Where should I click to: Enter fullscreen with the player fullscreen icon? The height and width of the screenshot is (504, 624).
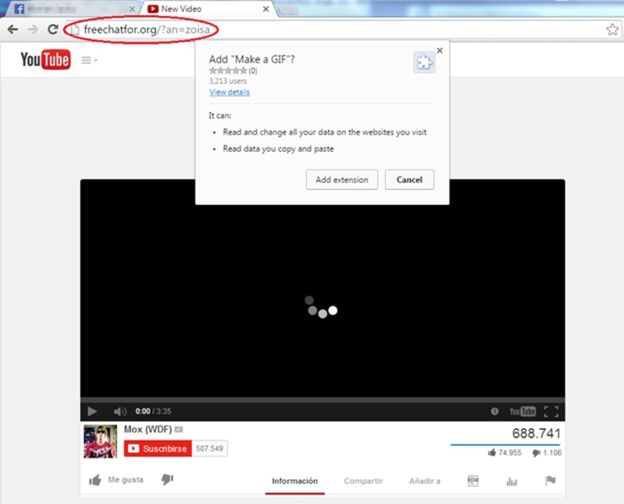551,411
